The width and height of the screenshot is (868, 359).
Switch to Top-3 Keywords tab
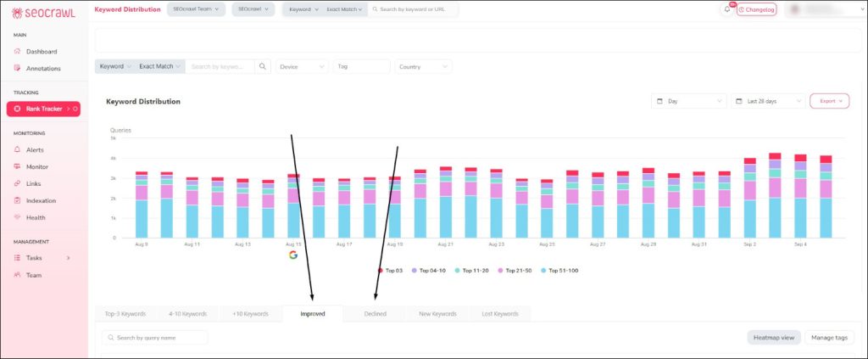[125, 313]
